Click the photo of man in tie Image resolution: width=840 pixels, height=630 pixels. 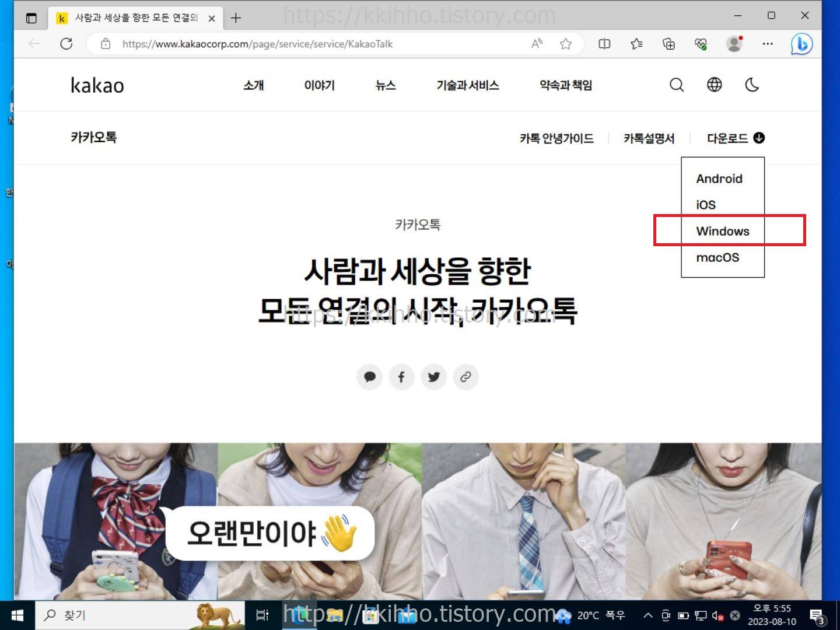(x=524, y=521)
